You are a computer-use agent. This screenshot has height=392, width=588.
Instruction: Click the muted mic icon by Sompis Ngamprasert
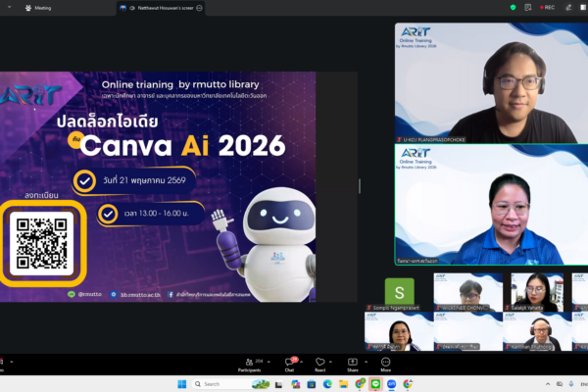[369, 308]
